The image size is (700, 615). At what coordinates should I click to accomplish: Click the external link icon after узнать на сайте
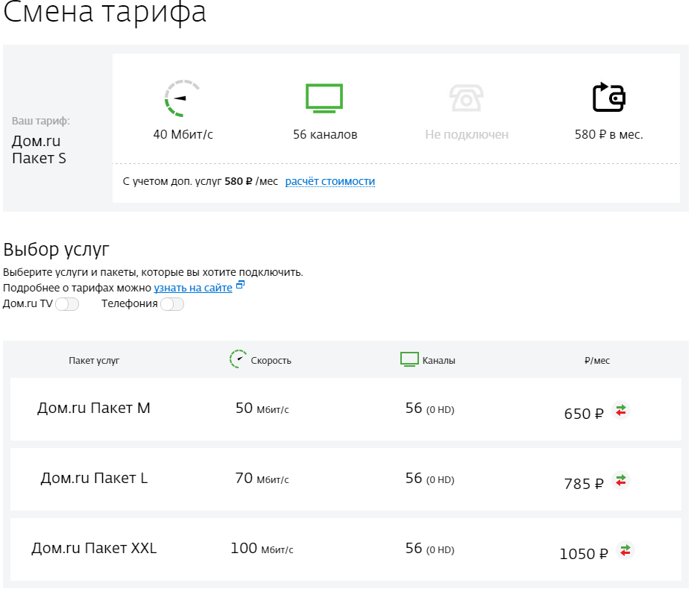(x=240, y=285)
